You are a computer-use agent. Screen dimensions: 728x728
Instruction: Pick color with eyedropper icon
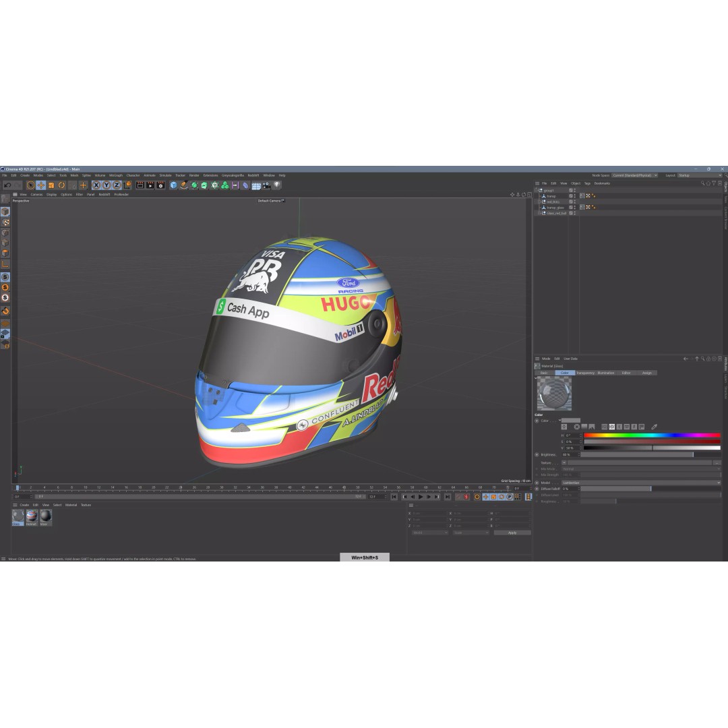[x=654, y=427]
